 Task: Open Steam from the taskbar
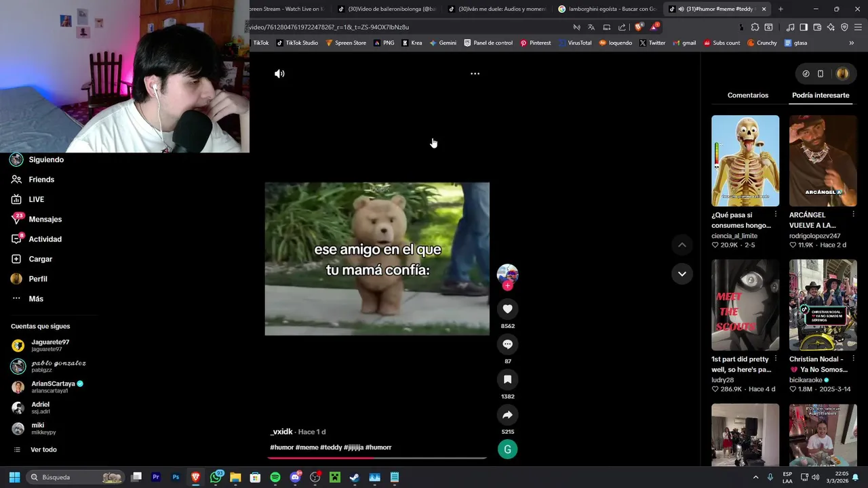pos(355,477)
